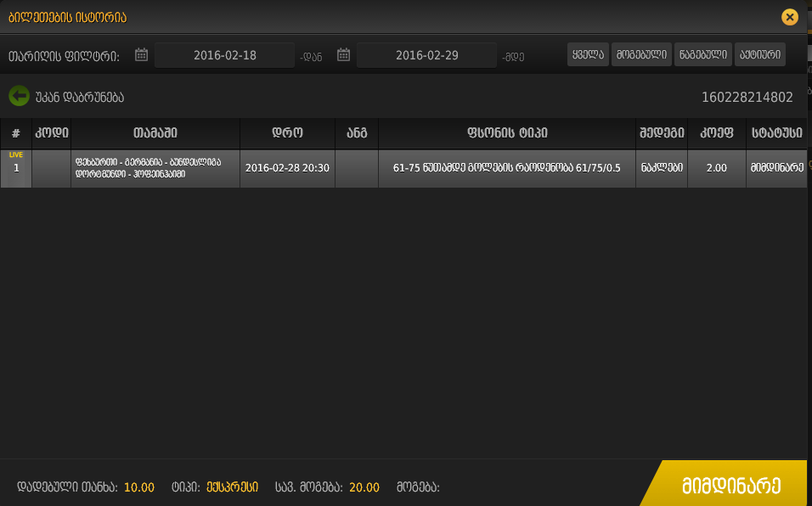Close the ticket history dialog
The image size is (812, 506).
(789, 17)
